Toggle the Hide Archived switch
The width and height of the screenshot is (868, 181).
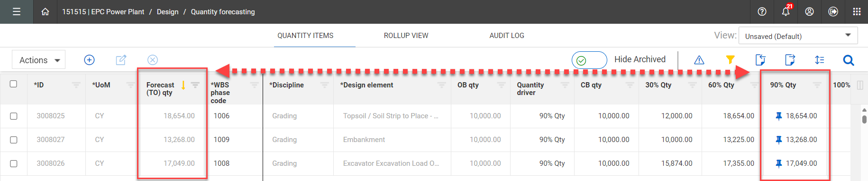589,60
